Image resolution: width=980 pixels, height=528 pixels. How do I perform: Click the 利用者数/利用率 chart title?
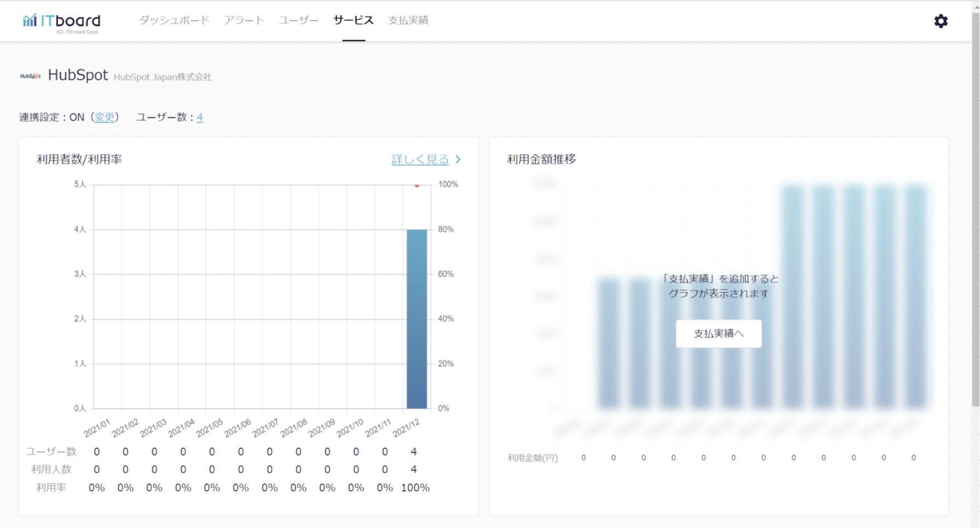(79, 160)
